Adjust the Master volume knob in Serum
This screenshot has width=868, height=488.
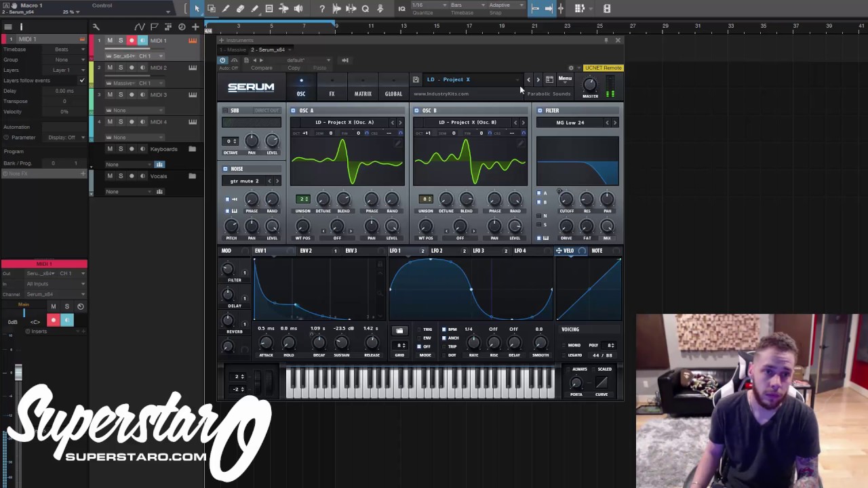click(589, 85)
